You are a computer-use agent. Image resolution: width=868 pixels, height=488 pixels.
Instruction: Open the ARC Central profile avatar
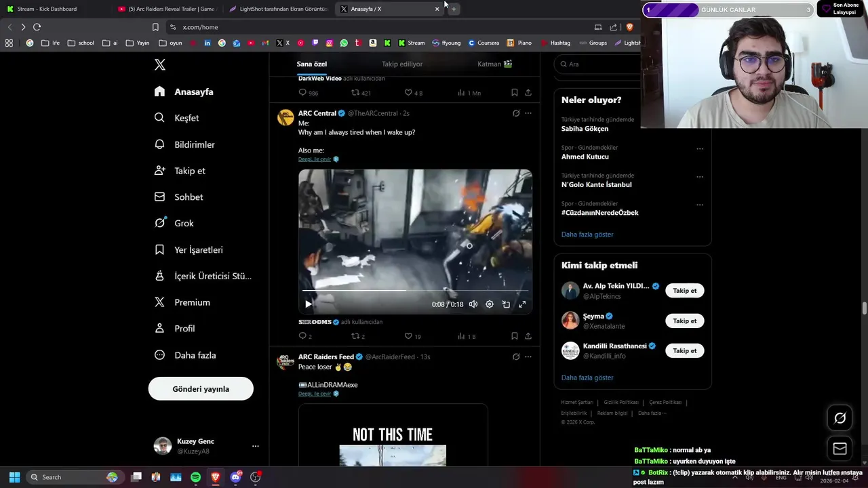coord(285,117)
